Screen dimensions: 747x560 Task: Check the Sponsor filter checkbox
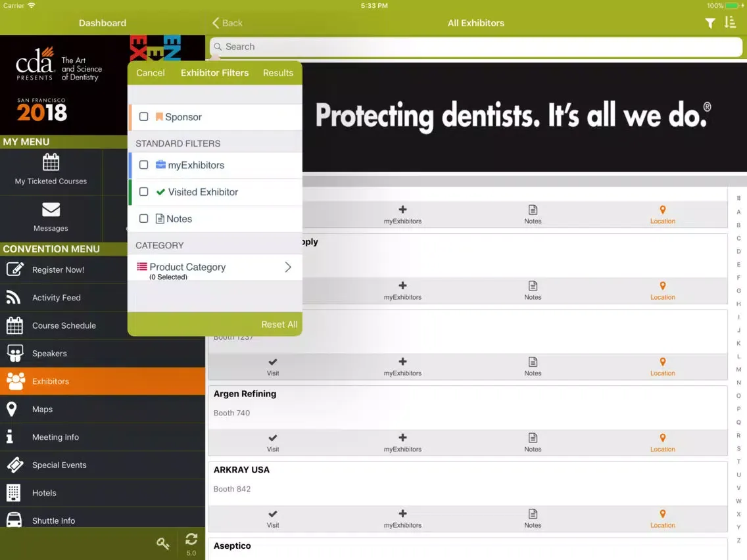pyautogui.click(x=143, y=117)
